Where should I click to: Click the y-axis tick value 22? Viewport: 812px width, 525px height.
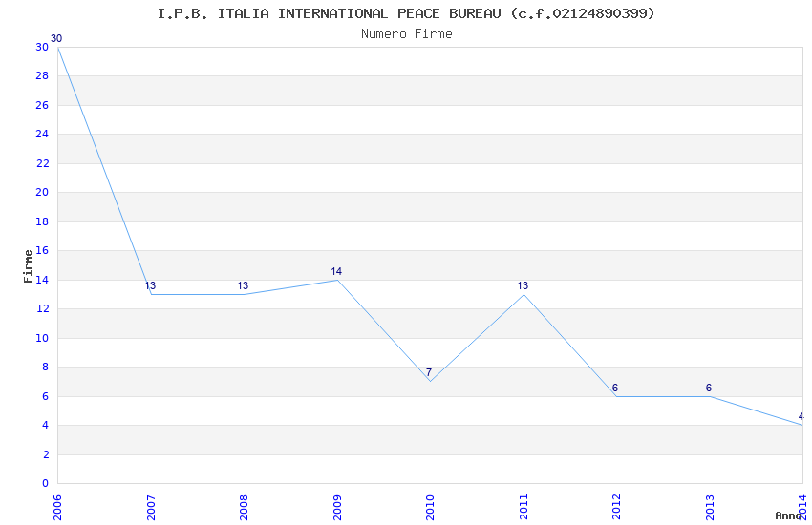click(x=42, y=163)
